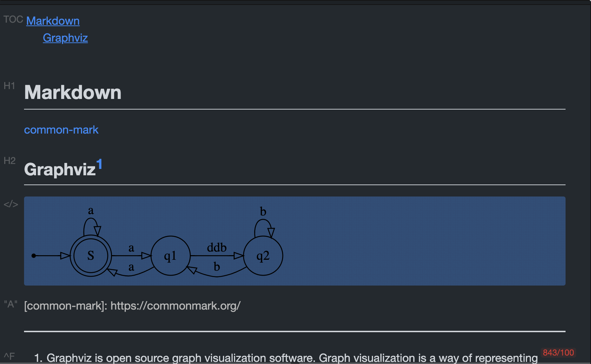Click the code block gutter icon

click(x=11, y=204)
